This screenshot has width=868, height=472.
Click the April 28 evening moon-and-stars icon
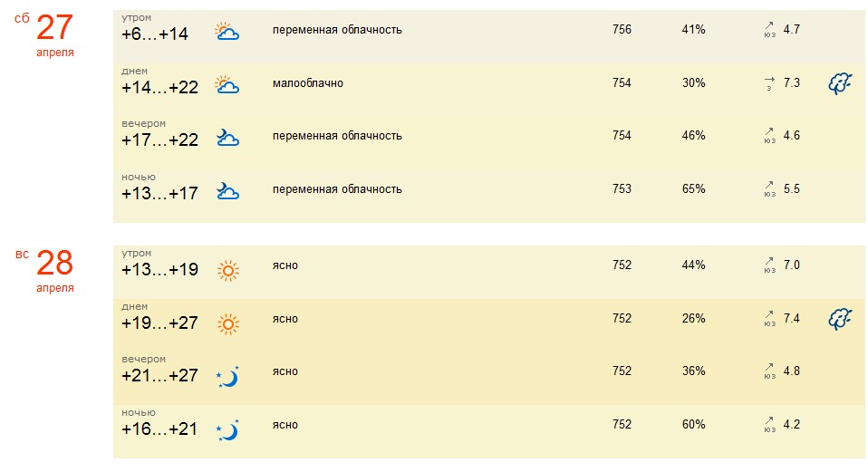click(227, 376)
